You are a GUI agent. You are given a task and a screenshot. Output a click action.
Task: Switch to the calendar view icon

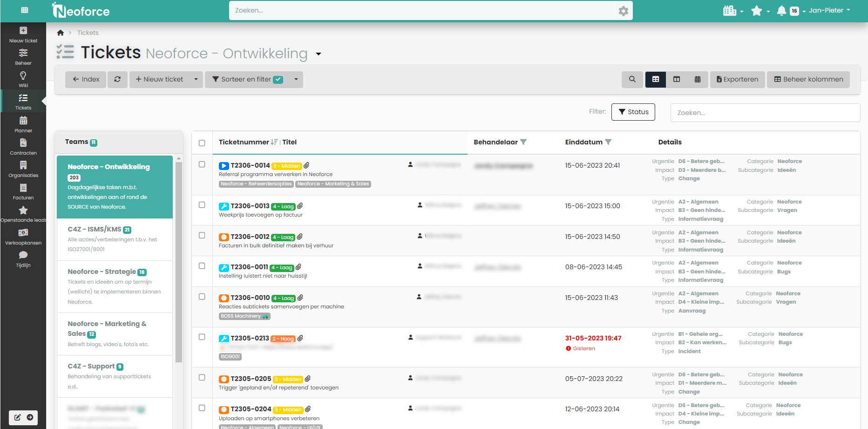(698, 79)
